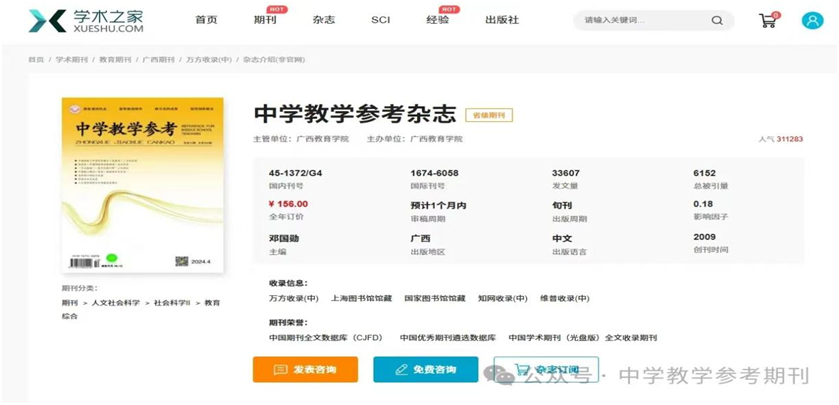
Task: Open the SCI nav item
Action: 380,20
